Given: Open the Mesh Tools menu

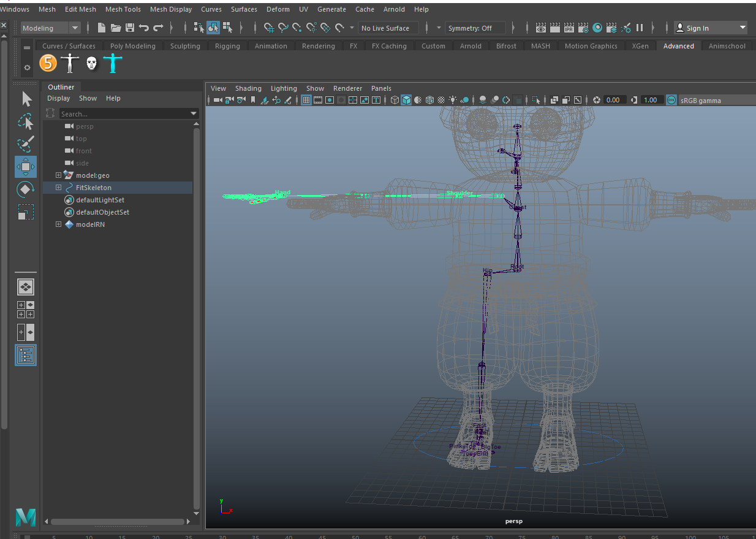Looking at the screenshot, I should click(123, 9).
